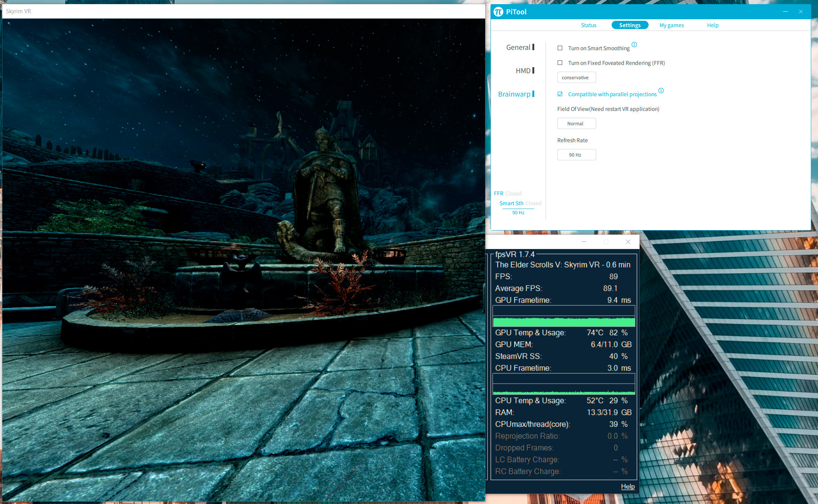The image size is (818, 504).
Task: Open the Field Of View Normal dropdown
Action: point(577,123)
